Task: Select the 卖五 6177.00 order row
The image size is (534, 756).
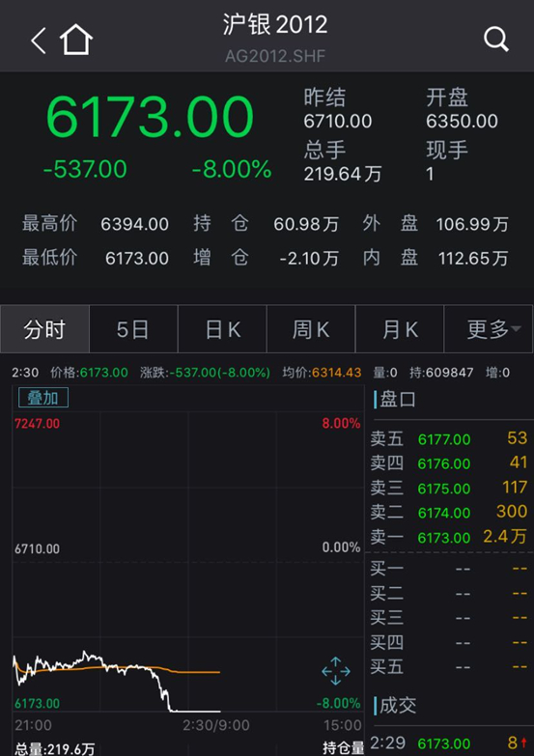Action: (449, 438)
